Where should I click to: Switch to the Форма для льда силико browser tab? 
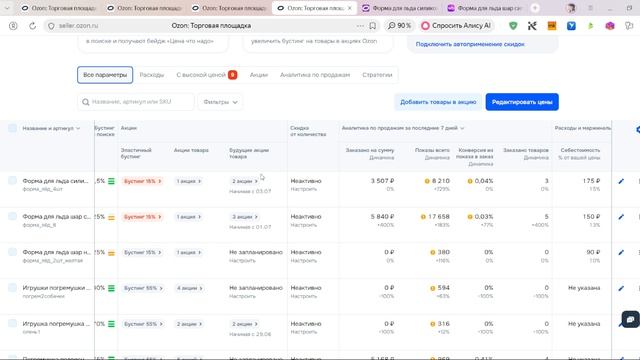click(x=400, y=8)
